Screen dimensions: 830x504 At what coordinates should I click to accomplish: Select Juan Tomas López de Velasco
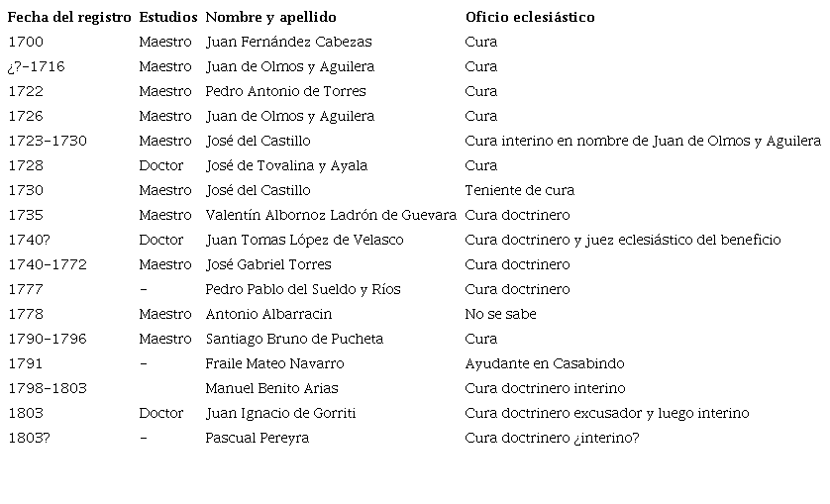tap(304, 241)
